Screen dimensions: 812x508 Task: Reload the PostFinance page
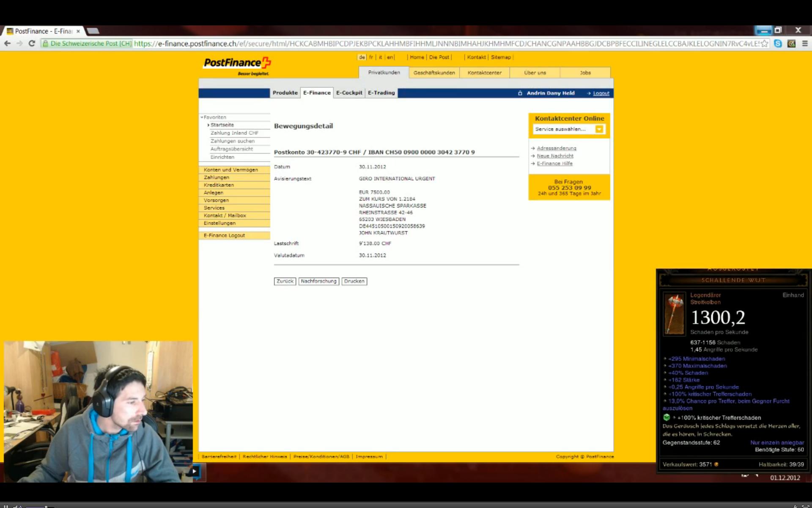(32, 43)
